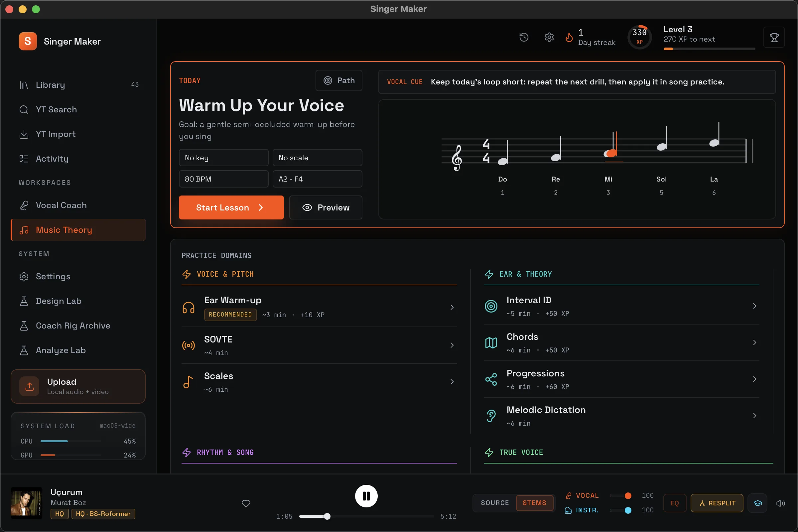Screen dimensions: 798x532
Task: Click the speaker volume icon
Action: pyautogui.click(x=780, y=503)
